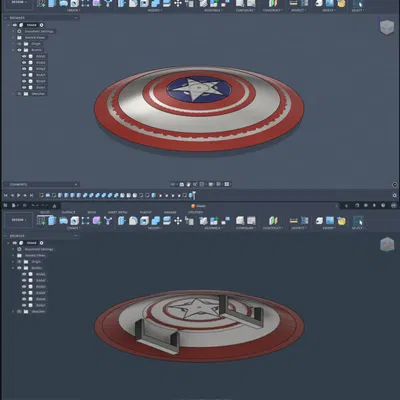Open CREATE dropdown in lower window

pyautogui.click(x=73, y=228)
